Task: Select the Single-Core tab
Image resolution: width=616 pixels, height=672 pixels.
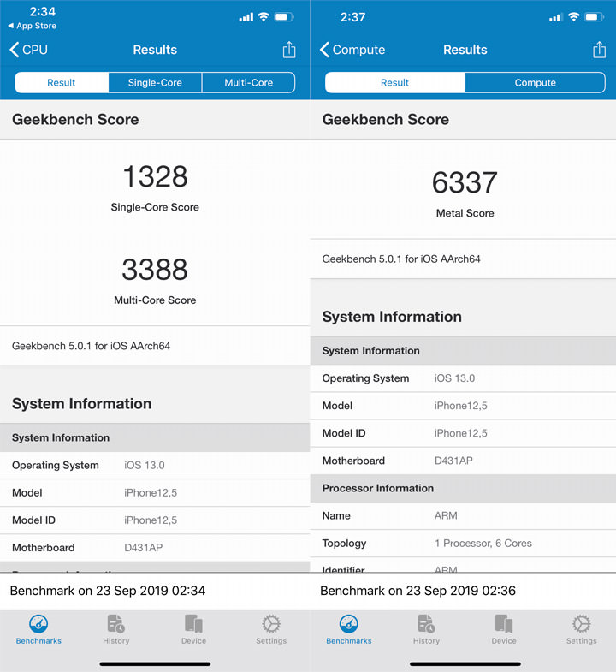Action: [155, 82]
